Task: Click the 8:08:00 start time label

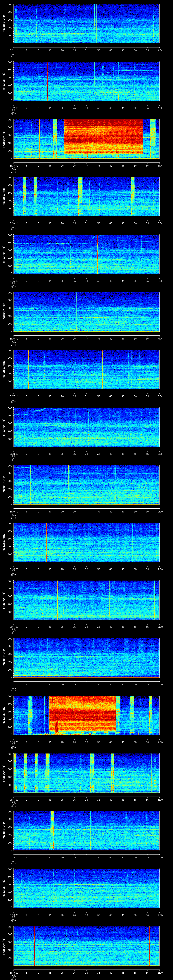Action: click(x=14, y=454)
